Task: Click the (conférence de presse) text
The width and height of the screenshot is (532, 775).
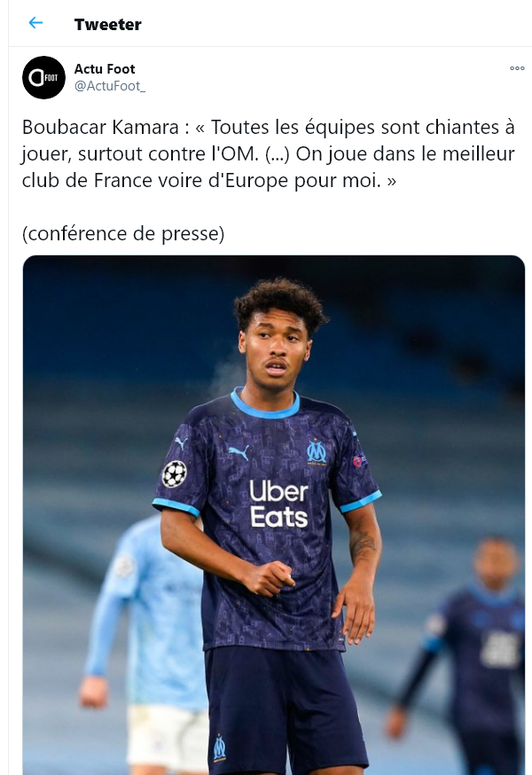Action: [123, 233]
